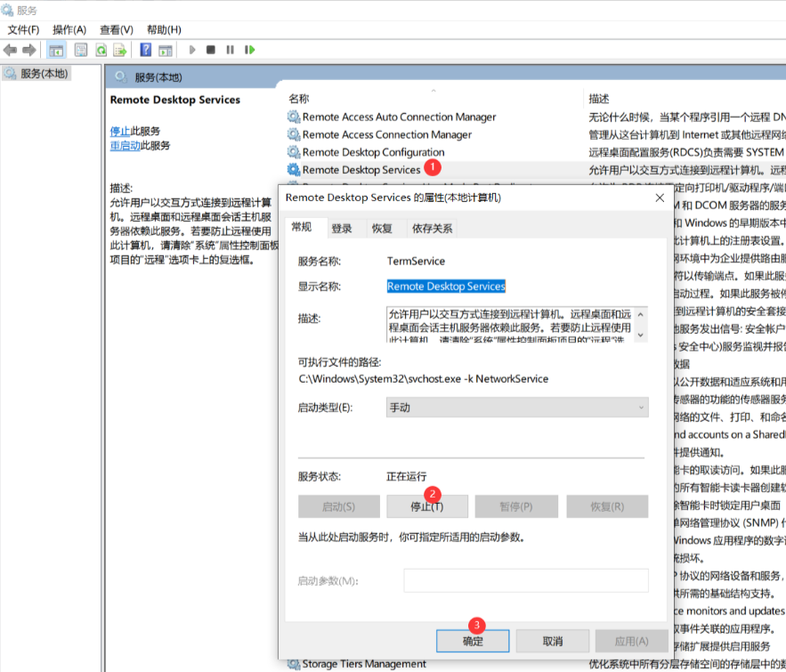The width and height of the screenshot is (786, 672).
Task: Click the Forward arrow in the toolbar
Action: point(29,50)
